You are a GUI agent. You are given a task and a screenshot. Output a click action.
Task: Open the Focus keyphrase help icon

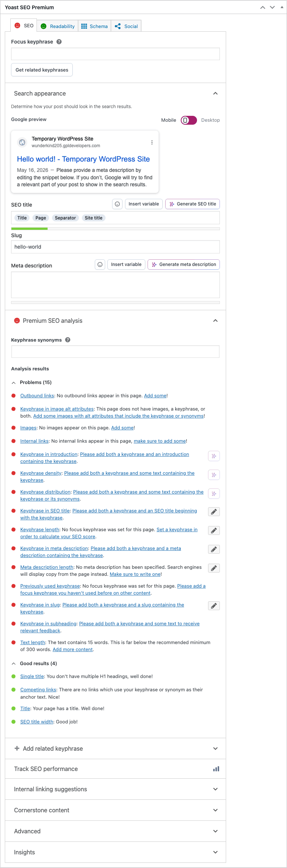(59, 42)
